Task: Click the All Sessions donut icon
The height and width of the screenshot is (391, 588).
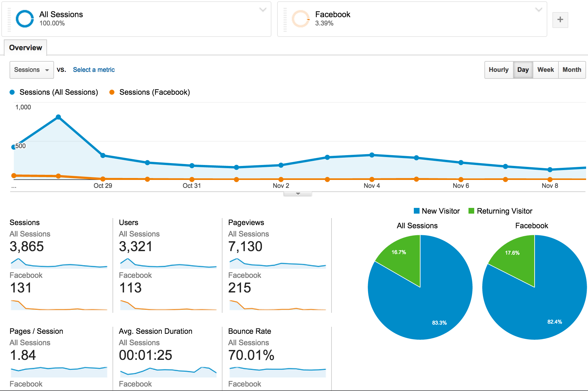Action: (24, 19)
